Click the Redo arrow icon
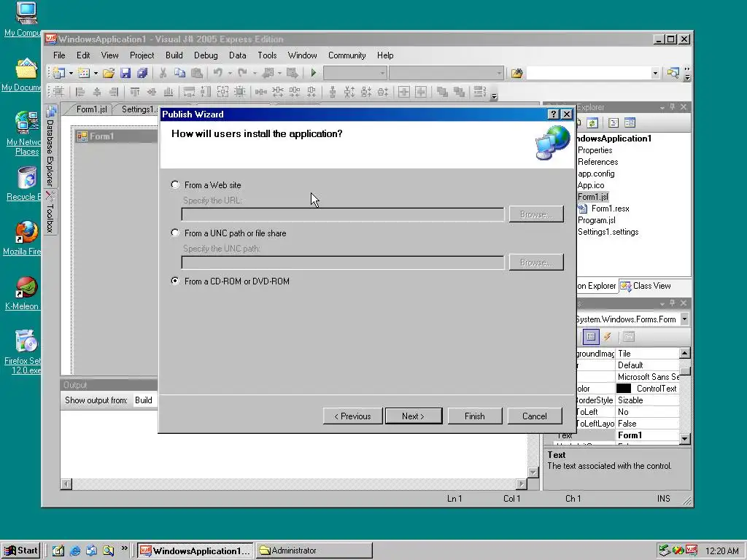This screenshot has height=560, width=747. (x=242, y=73)
